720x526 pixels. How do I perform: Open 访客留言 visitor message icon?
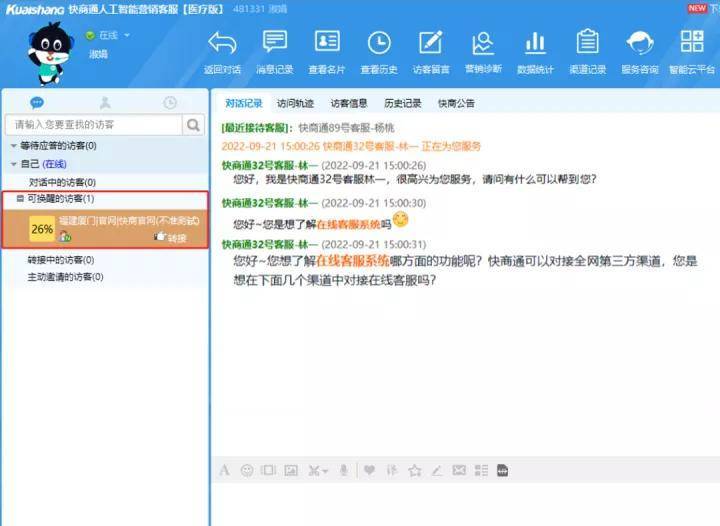tap(431, 42)
